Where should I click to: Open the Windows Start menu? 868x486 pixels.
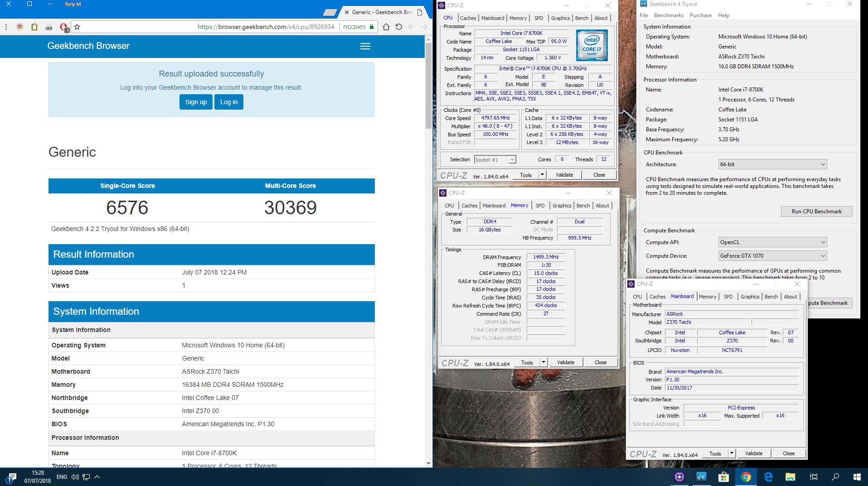tap(857, 476)
